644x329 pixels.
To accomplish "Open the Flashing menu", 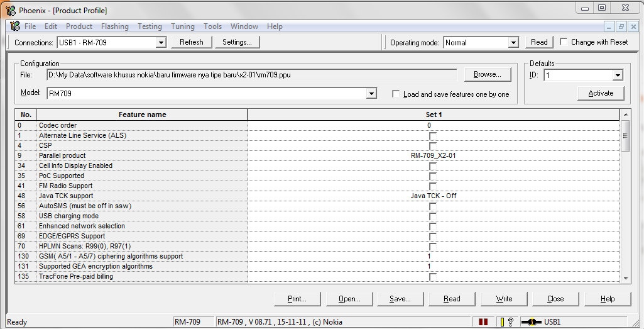I will point(114,26).
